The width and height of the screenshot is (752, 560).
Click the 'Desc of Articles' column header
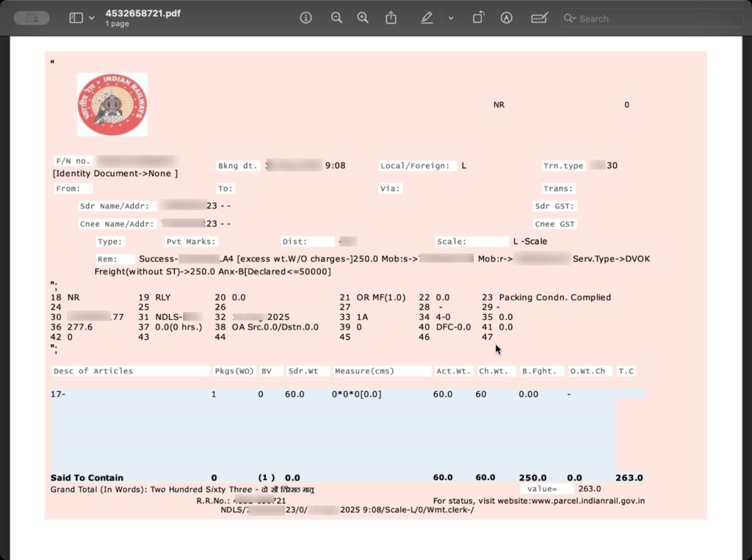click(93, 371)
